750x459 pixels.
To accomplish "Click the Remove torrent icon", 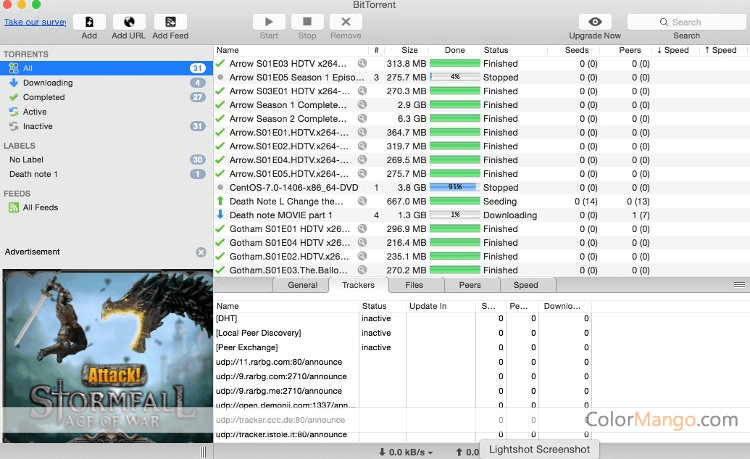I will [345, 22].
